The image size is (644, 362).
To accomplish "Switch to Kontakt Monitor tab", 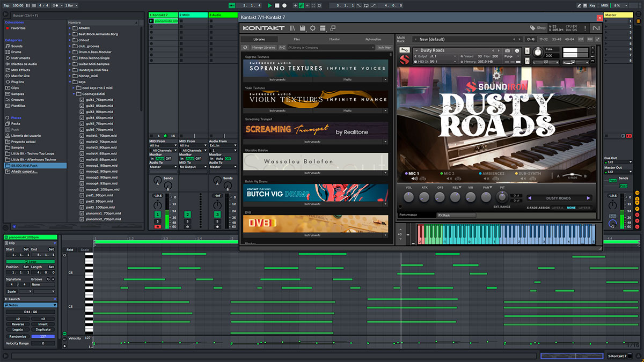I will [x=334, y=39].
